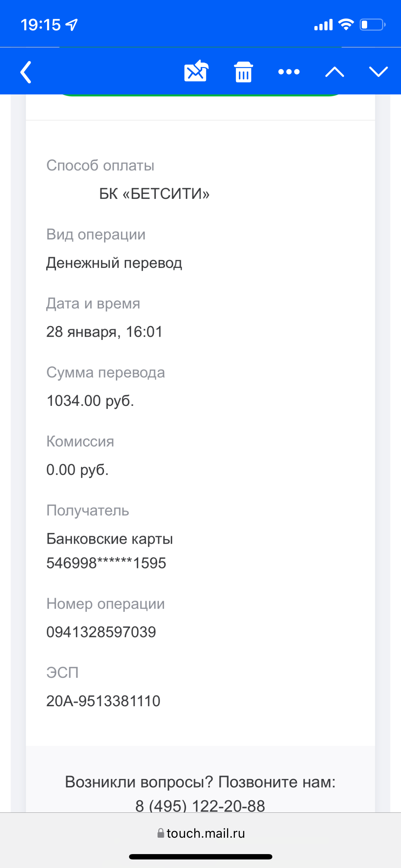The width and height of the screenshot is (401, 868).
Task: Tap the lock icon beside touch.mail.ru
Action: tap(161, 833)
